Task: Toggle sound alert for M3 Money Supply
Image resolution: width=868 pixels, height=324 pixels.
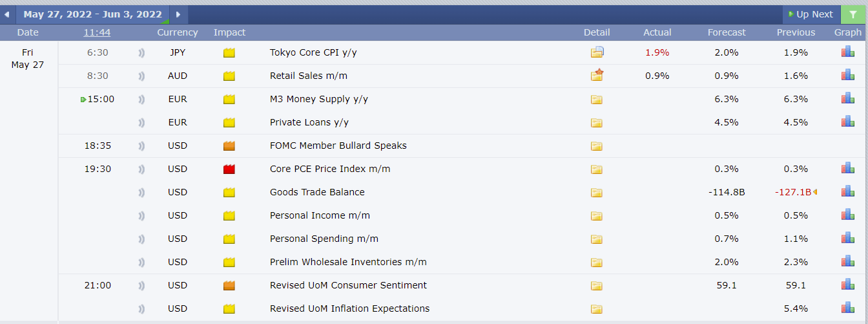Action: click(141, 100)
